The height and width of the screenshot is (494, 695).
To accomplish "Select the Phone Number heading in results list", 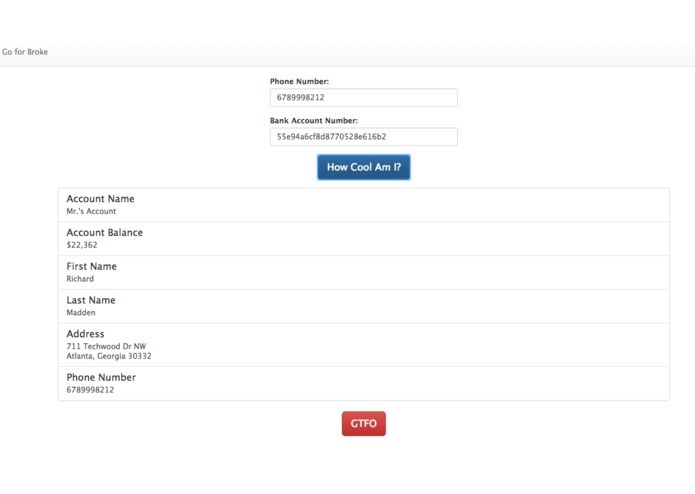I will pos(101,377).
